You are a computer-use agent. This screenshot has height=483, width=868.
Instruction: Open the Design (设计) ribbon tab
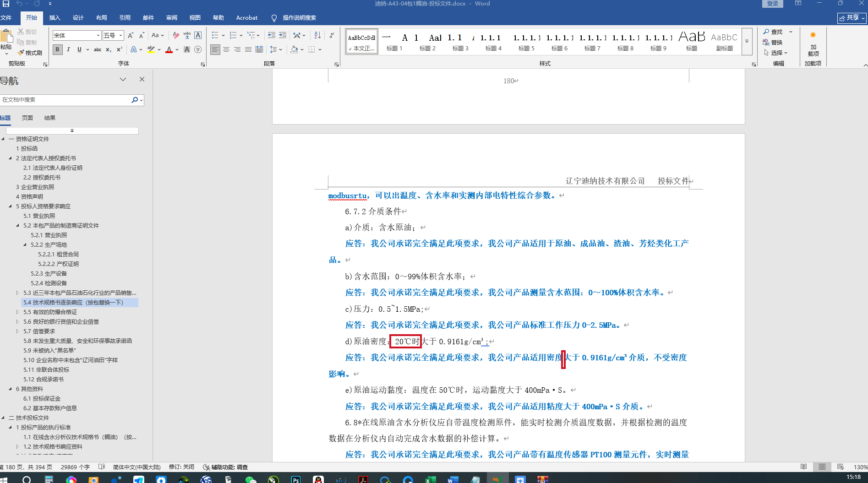tap(78, 18)
